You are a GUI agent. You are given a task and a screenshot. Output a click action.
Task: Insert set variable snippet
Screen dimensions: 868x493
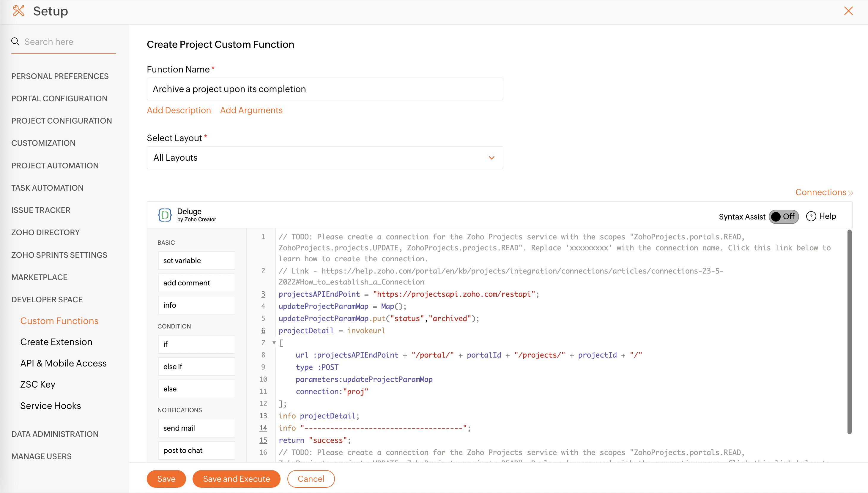pyautogui.click(x=196, y=261)
